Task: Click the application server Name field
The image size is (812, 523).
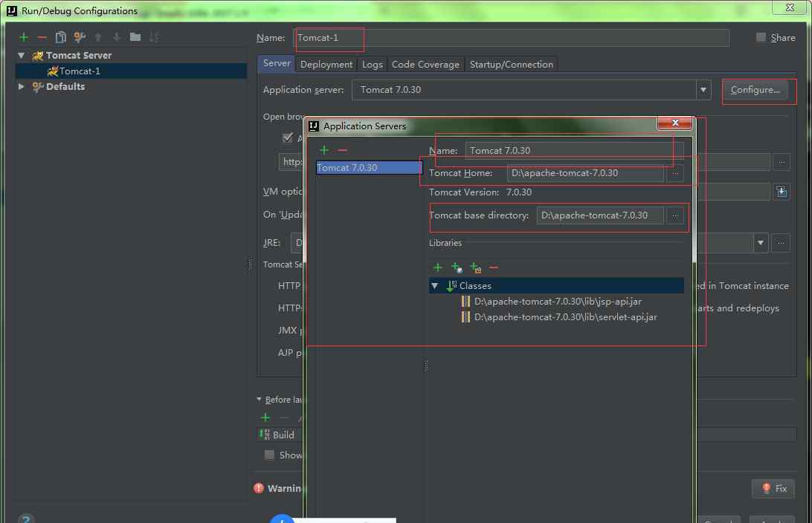Action: click(x=574, y=151)
